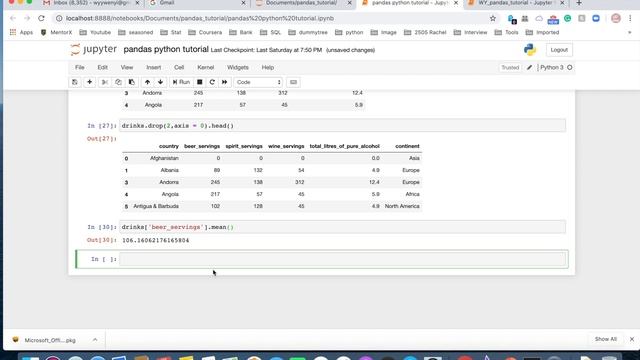
Task: Bookmark this page star icon
Action: [x=493, y=18]
